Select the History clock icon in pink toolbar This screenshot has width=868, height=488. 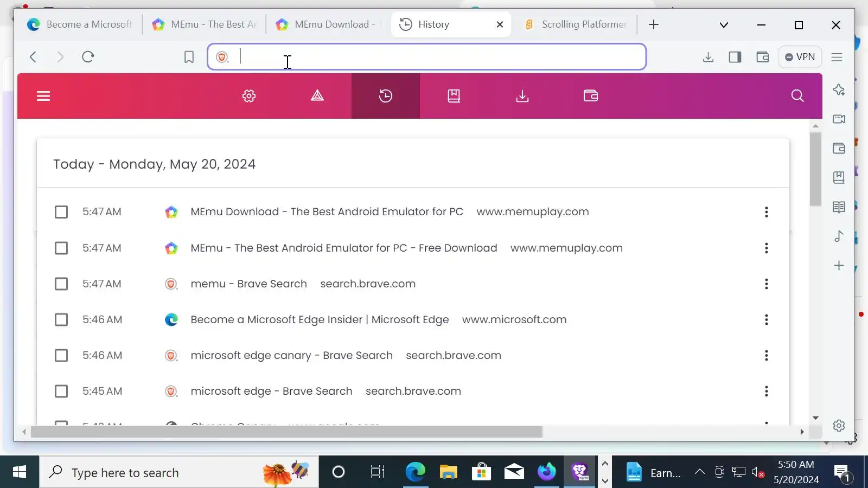coord(386,96)
